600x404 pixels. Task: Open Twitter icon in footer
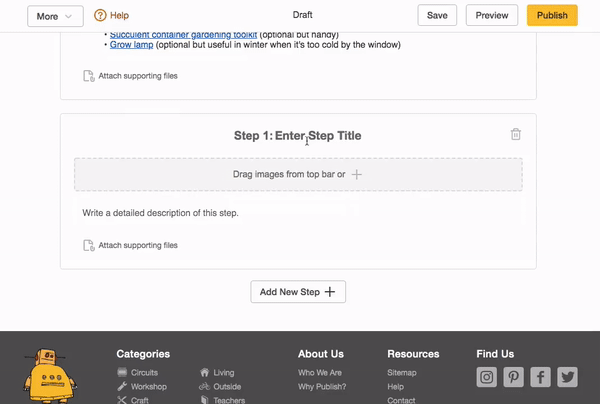[568, 377]
